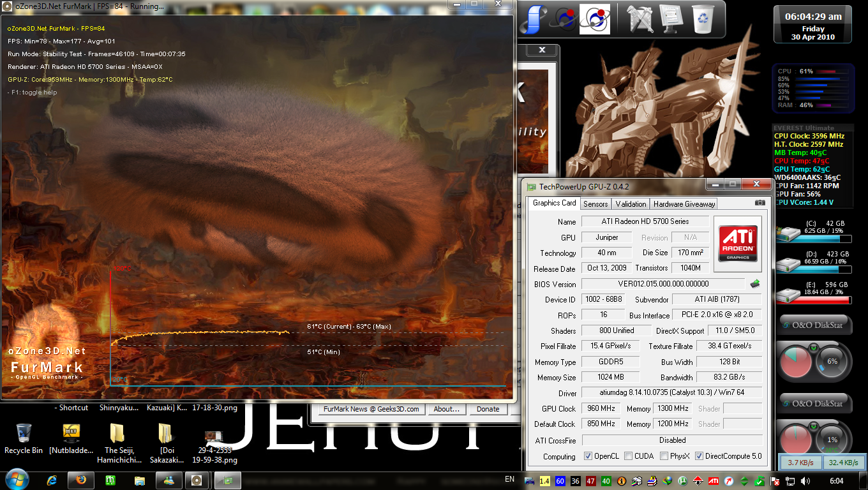Launch Firefox from the taskbar
Screen dimensions: 868x490
point(80,480)
